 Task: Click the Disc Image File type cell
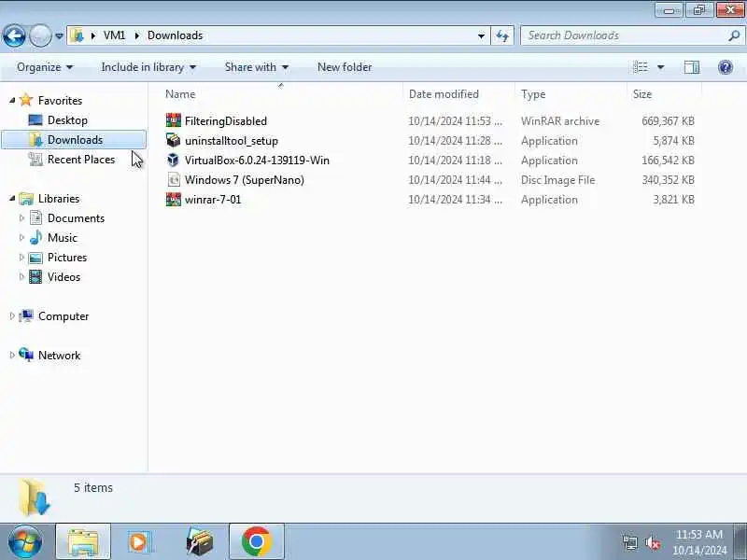pos(557,180)
